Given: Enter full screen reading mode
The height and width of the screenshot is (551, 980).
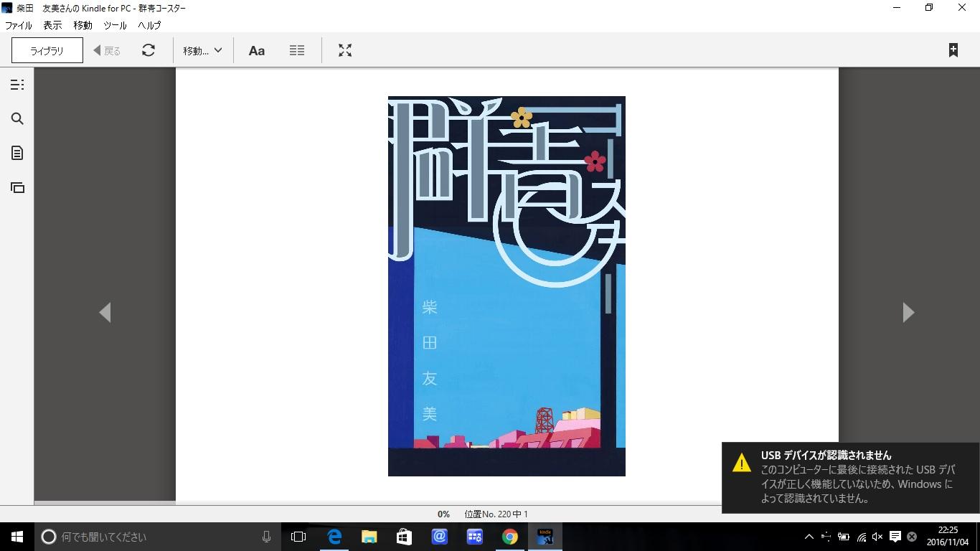Looking at the screenshot, I should click(345, 50).
